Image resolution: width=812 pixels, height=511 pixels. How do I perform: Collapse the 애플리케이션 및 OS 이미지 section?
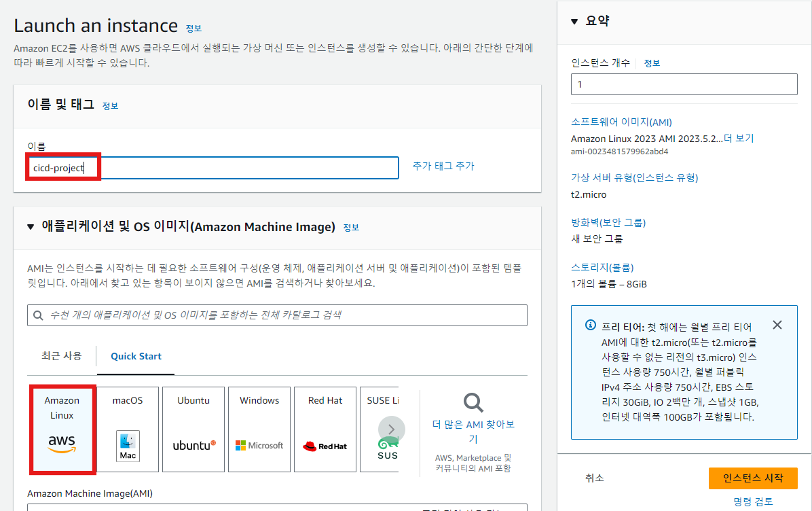coord(31,227)
